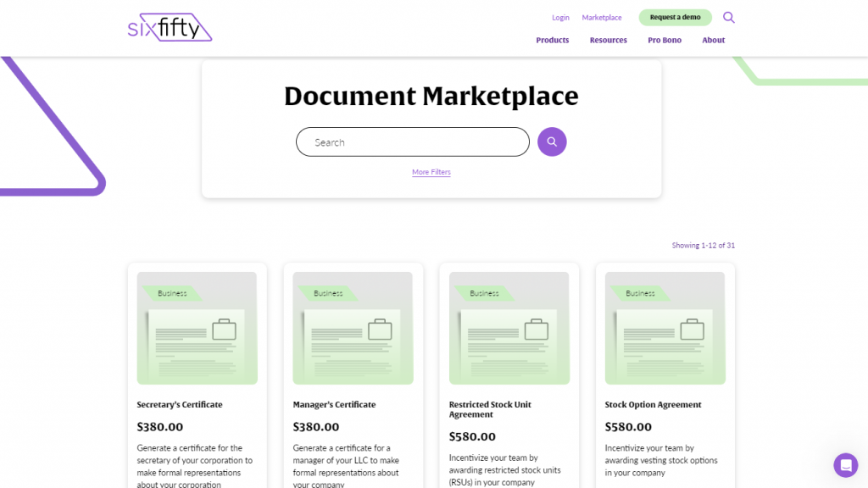
Task: Expand More Filters
Action: (x=431, y=172)
